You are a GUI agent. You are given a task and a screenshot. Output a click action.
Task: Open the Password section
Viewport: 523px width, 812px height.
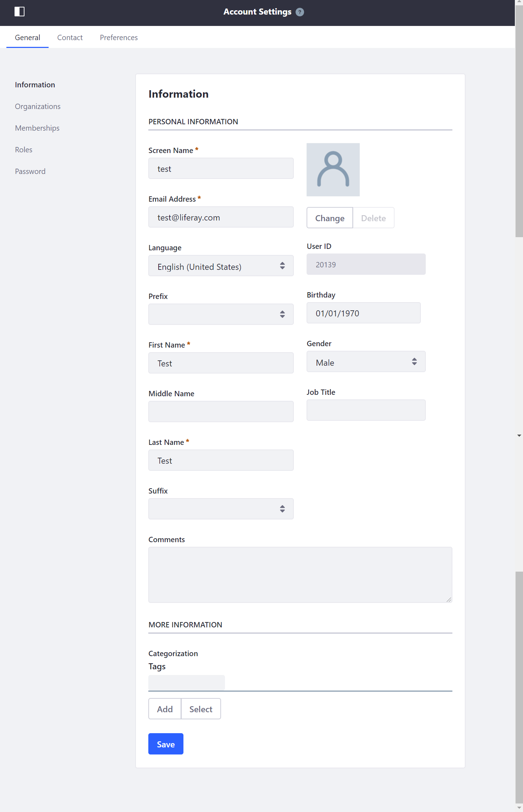[x=30, y=171]
